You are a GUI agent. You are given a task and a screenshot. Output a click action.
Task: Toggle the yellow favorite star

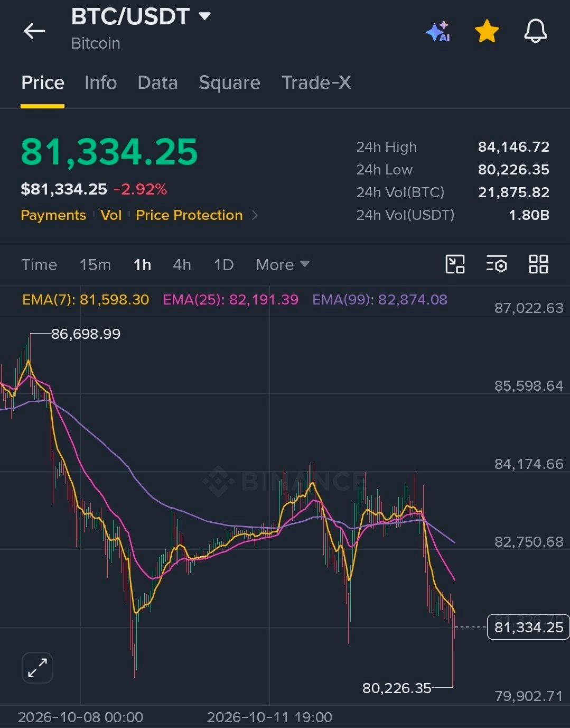[x=487, y=31]
